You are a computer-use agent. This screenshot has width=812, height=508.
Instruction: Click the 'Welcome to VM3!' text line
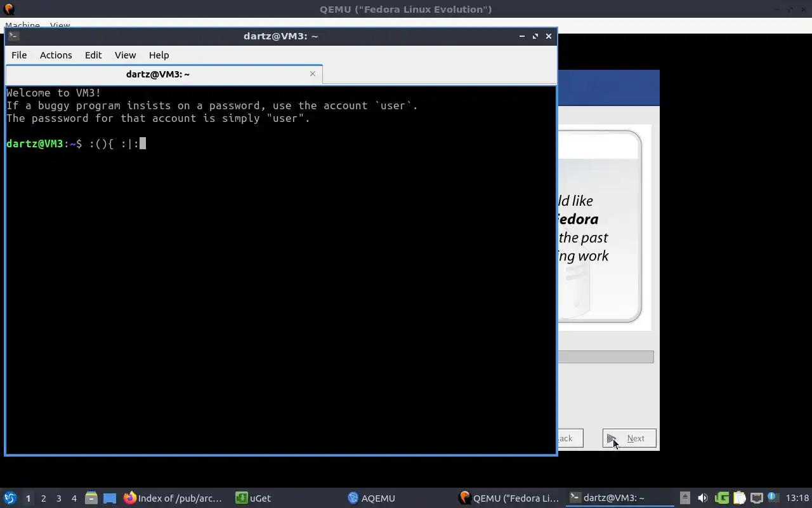pyautogui.click(x=53, y=93)
